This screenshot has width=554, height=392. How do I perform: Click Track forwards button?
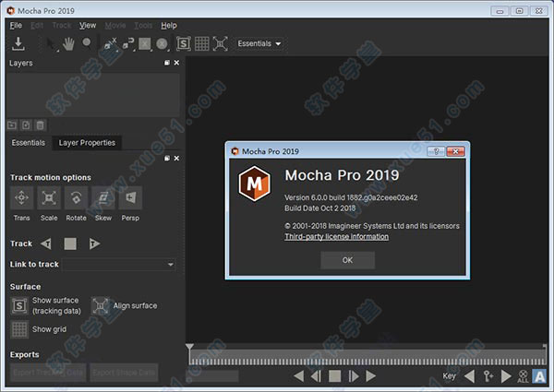(x=94, y=244)
